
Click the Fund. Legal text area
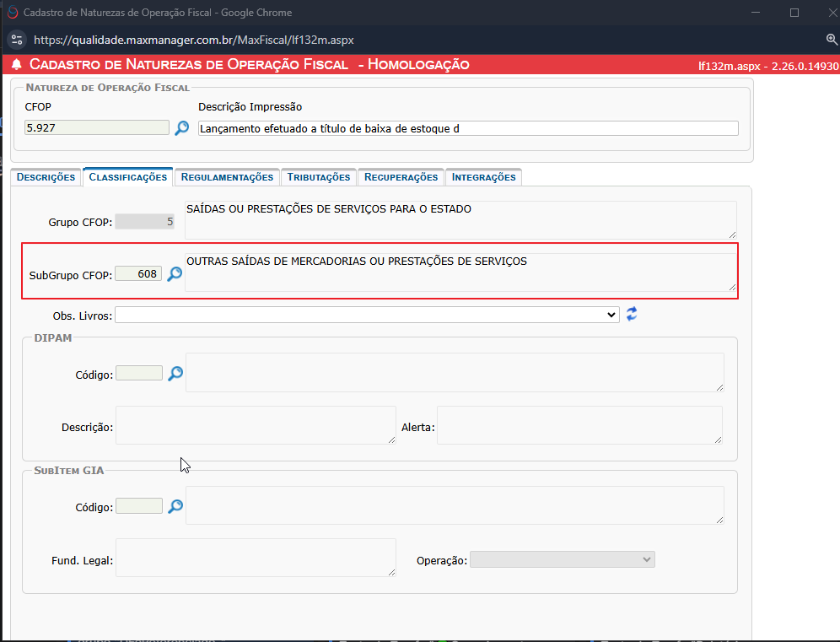tap(256, 558)
